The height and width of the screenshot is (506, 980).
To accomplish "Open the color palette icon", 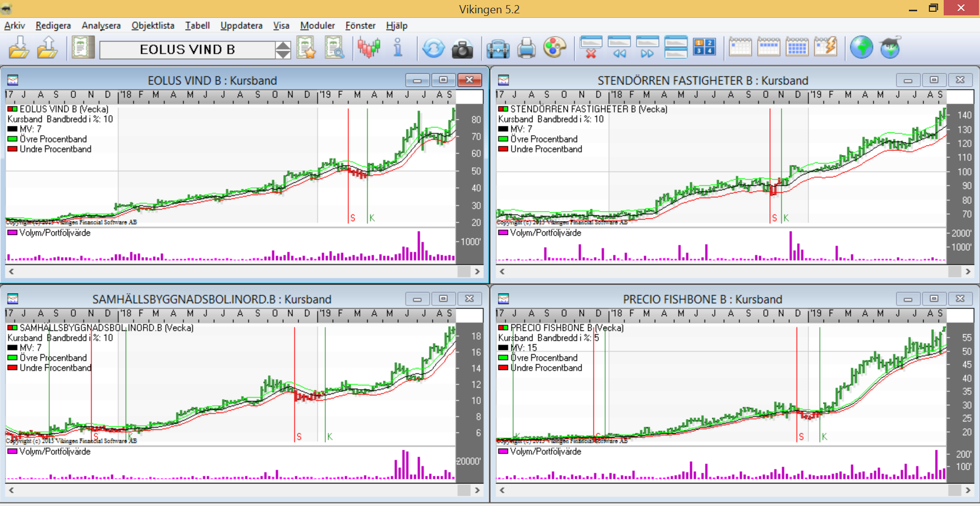I will [555, 48].
